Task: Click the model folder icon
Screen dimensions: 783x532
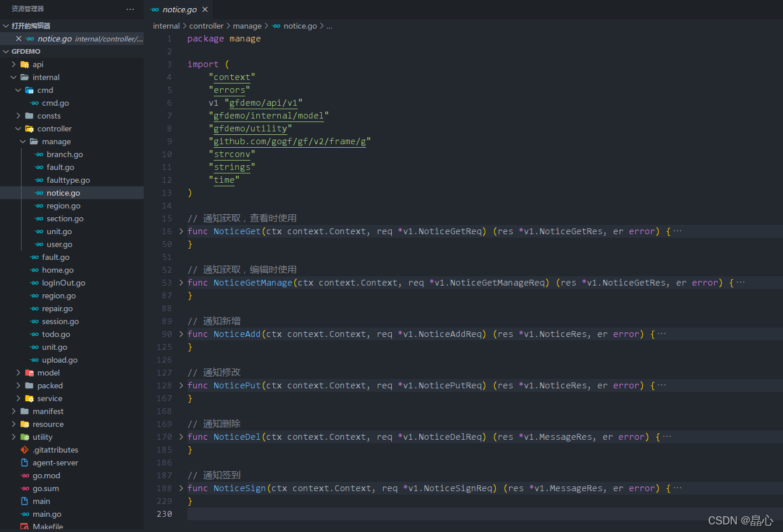Action: [29, 373]
